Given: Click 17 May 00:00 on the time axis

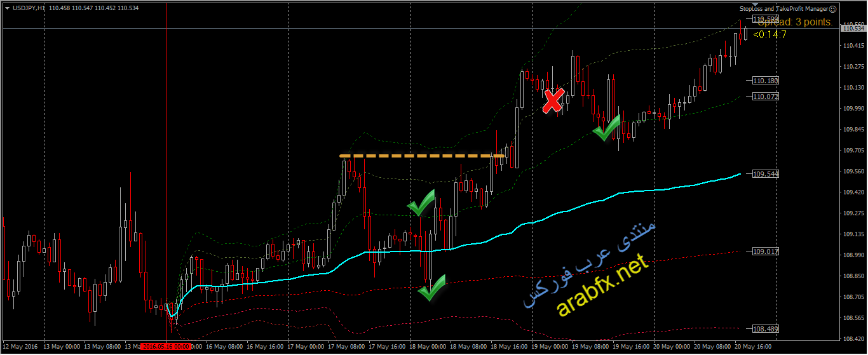Looking at the screenshot, I should 306,347.
